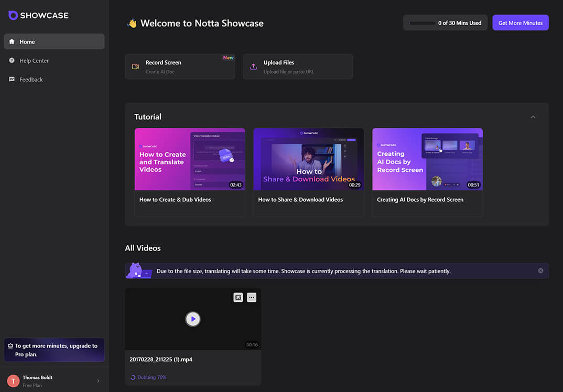The height and width of the screenshot is (392, 563).
Task: Click the upgrade to Pro plan banner
Action: click(x=54, y=350)
